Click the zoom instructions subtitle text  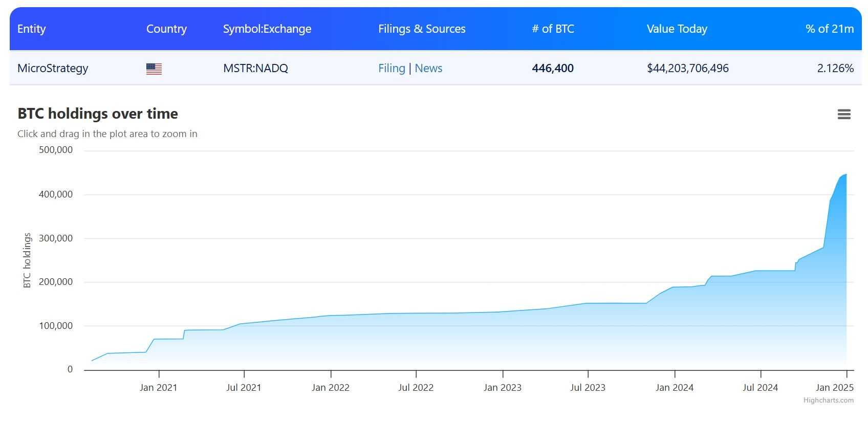coord(107,134)
